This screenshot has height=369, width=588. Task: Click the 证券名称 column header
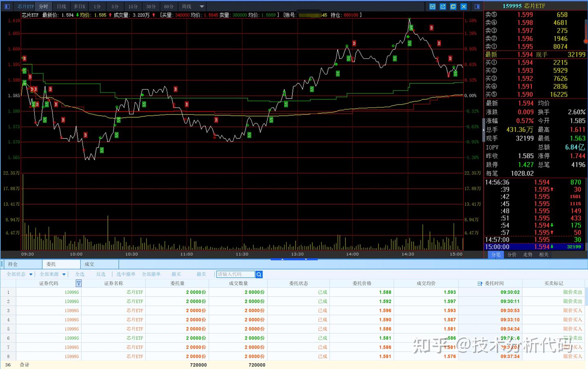114,283
